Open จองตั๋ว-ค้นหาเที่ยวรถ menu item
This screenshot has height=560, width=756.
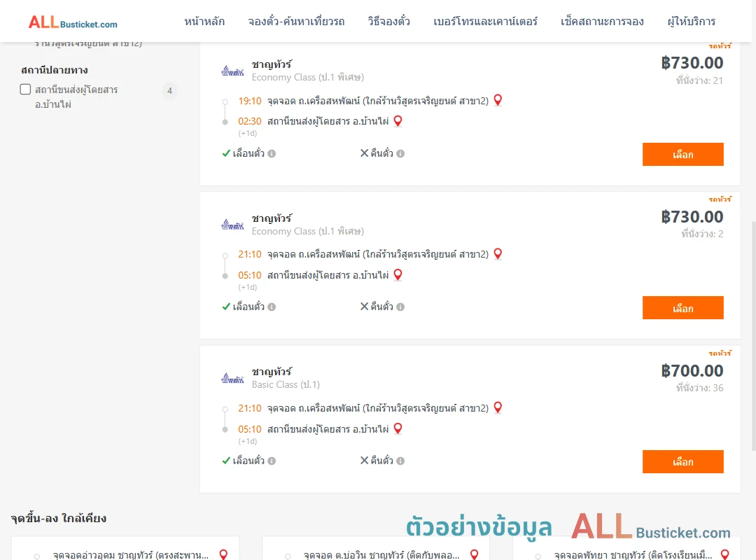tap(296, 21)
